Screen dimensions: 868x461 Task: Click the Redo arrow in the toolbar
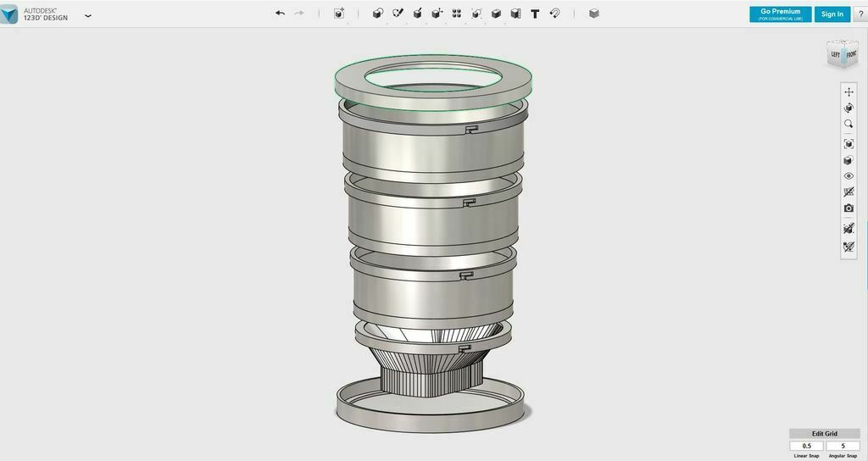[x=299, y=14]
